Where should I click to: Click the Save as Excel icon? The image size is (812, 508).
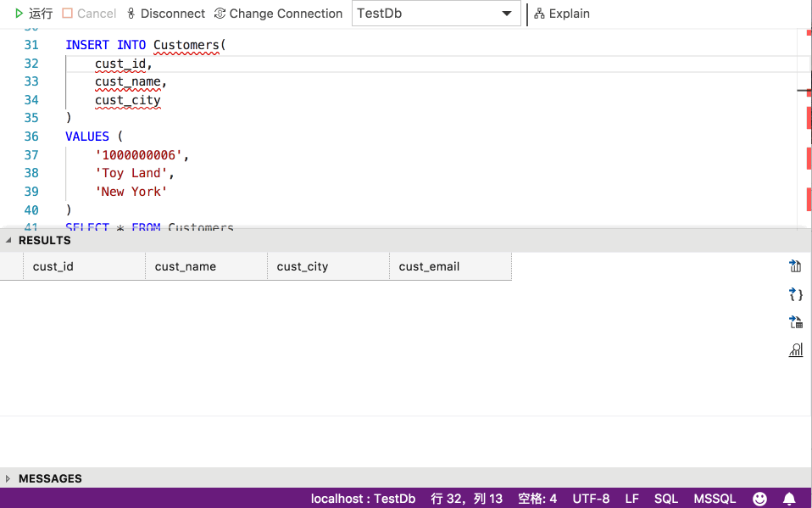click(795, 322)
